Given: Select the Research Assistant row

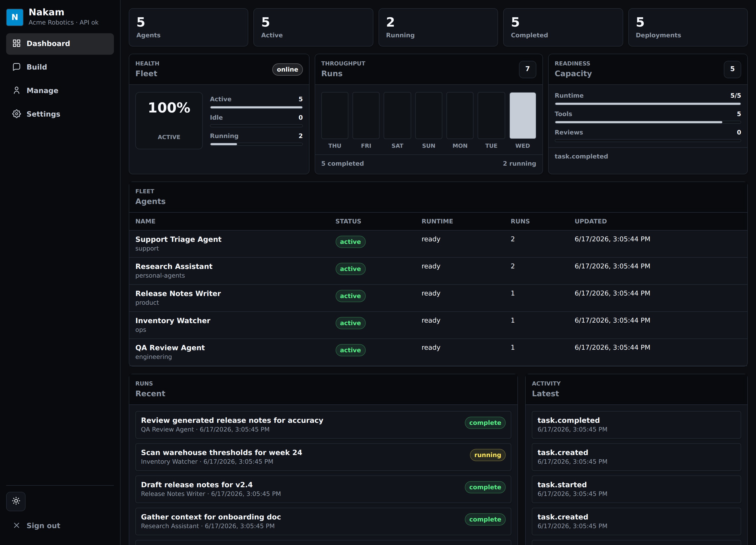Looking at the screenshot, I should click(438, 271).
